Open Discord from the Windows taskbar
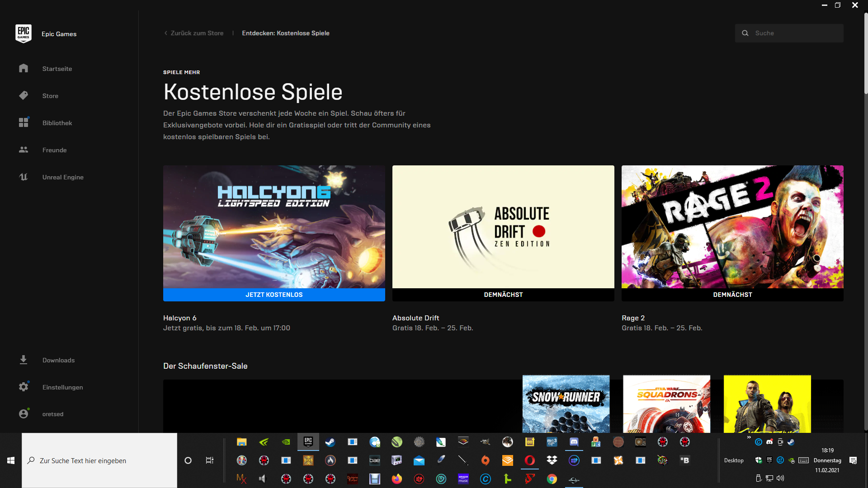The image size is (868, 488). [574, 442]
